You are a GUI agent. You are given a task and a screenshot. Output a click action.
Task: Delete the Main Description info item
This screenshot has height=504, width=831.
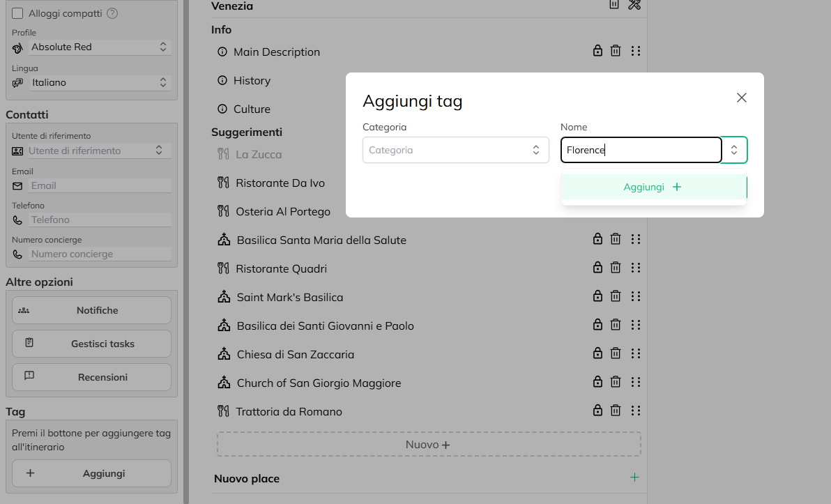[616, 51]
